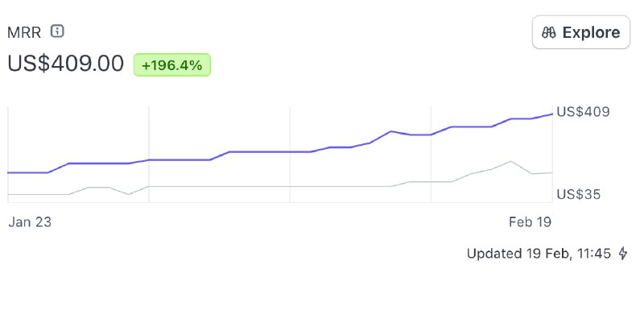The width and height of the screenshot is (644, 335).
Task: Click the Jan 23 start date label
Action: click(30, 222)
